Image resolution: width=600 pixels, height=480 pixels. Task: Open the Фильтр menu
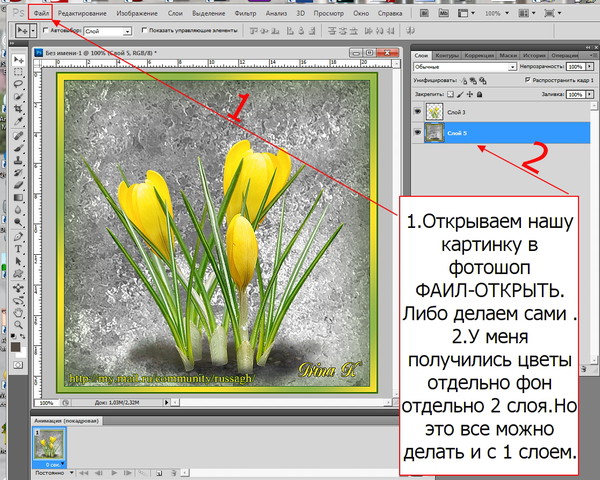[245, 13]
